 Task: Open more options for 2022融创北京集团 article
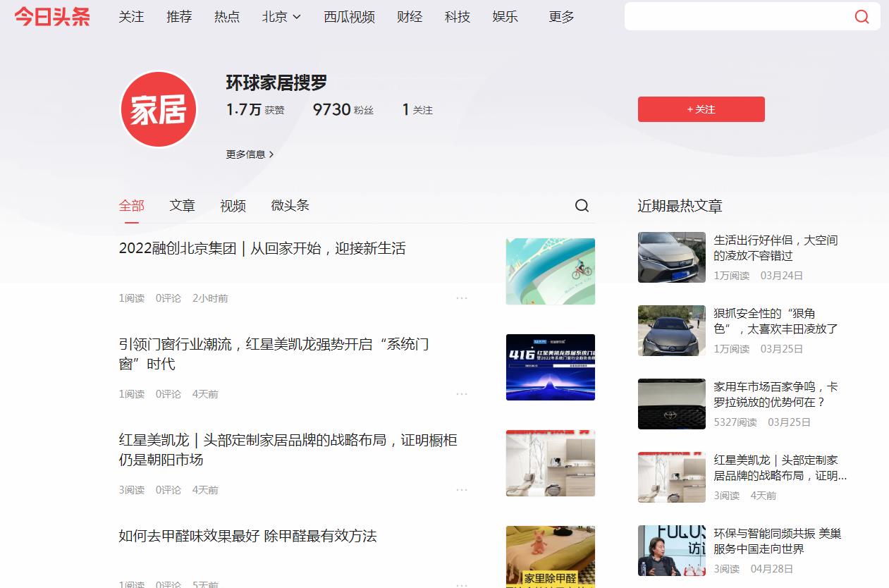462,298
